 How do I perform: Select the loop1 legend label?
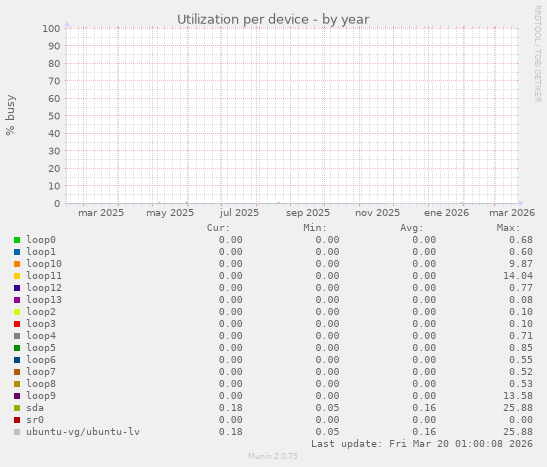pyautogui.click(x=41, y=252)
